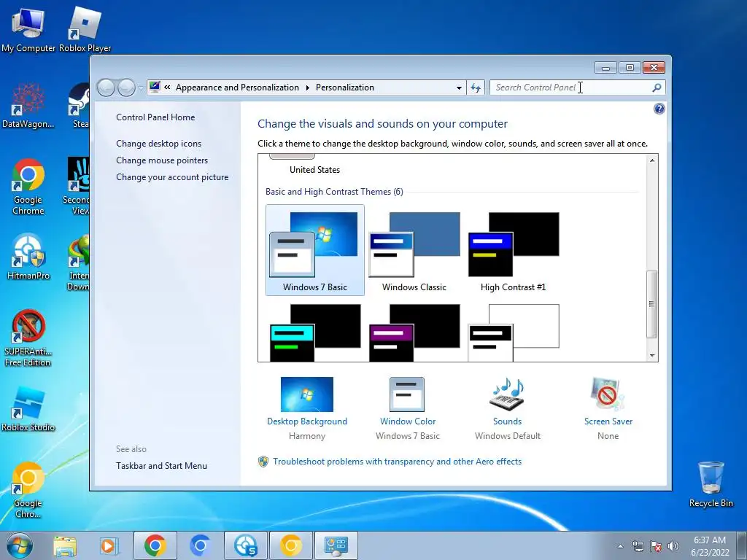
Task: Click the chevron before Appearance and Personalization
Action: tap(167, 87)
